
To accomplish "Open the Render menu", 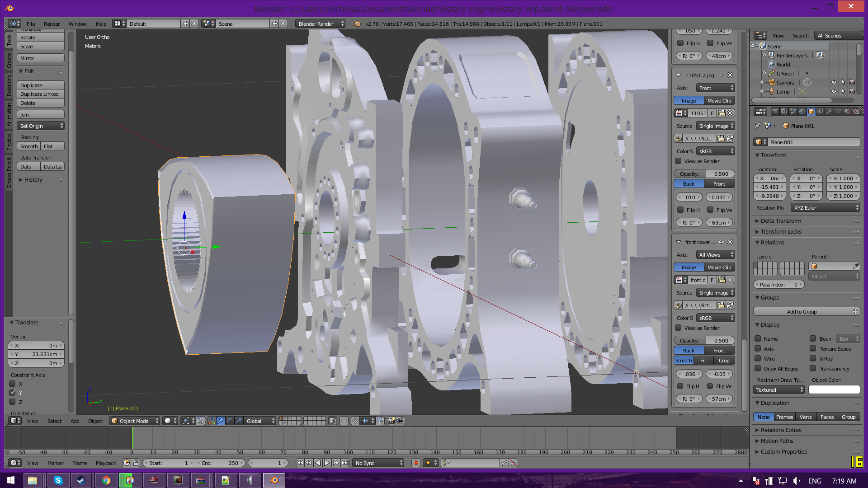I will (52, 23).
